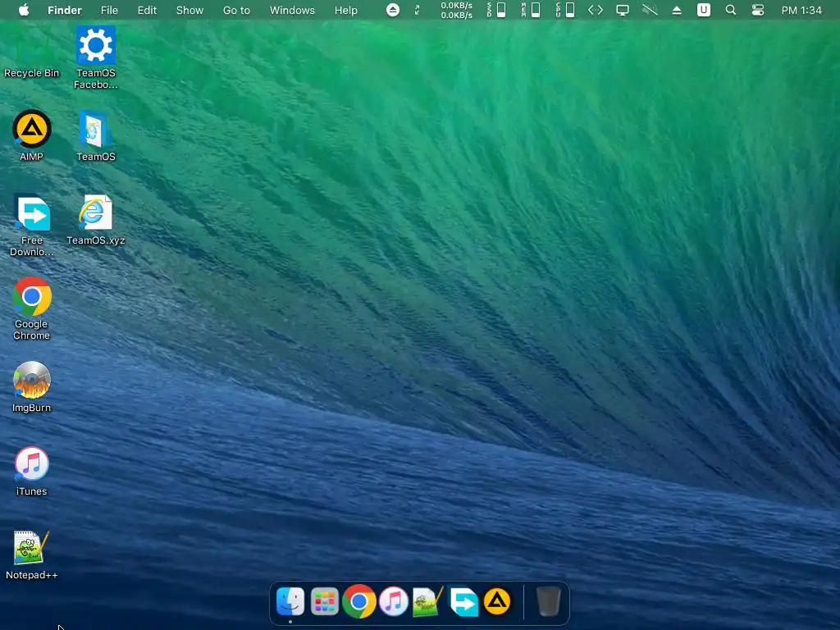
Task: Click the diagonal shrink-arrows icon in the menu bar
Action: coord(418,10)
